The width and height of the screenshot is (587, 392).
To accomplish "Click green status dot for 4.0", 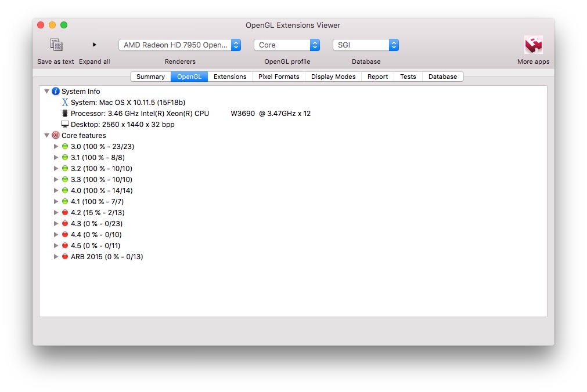I will point(65,190).
